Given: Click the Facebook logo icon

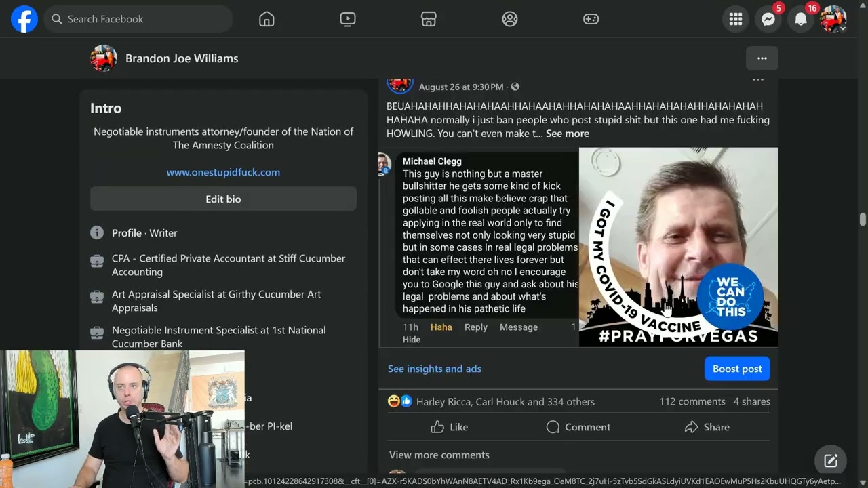Looking at the screenshot, I should tap(24, 19).
